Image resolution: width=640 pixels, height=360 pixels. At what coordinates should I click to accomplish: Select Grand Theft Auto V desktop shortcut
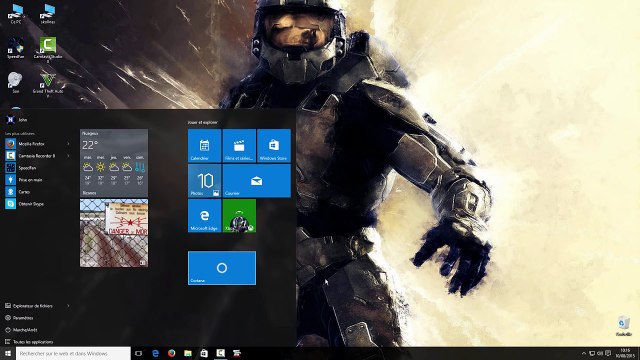coord(48,84)
